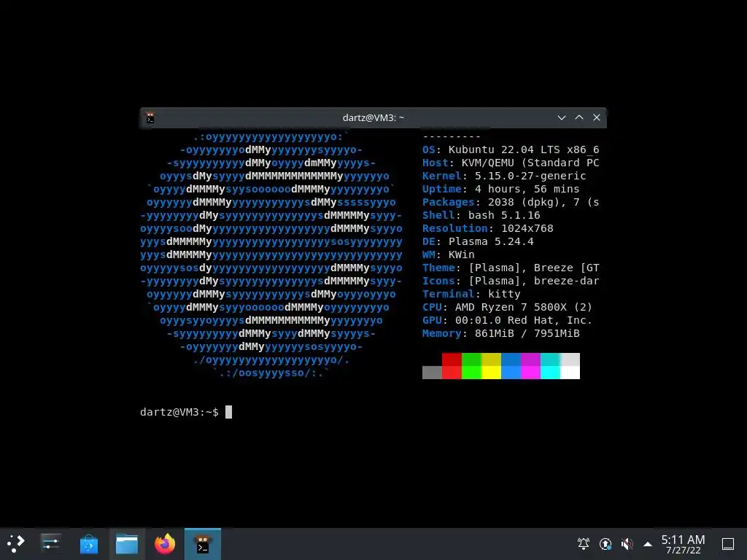The width and height of the screenshot is (747, 560).
Task: Click the cyan color block
Action: coord(550,373)
